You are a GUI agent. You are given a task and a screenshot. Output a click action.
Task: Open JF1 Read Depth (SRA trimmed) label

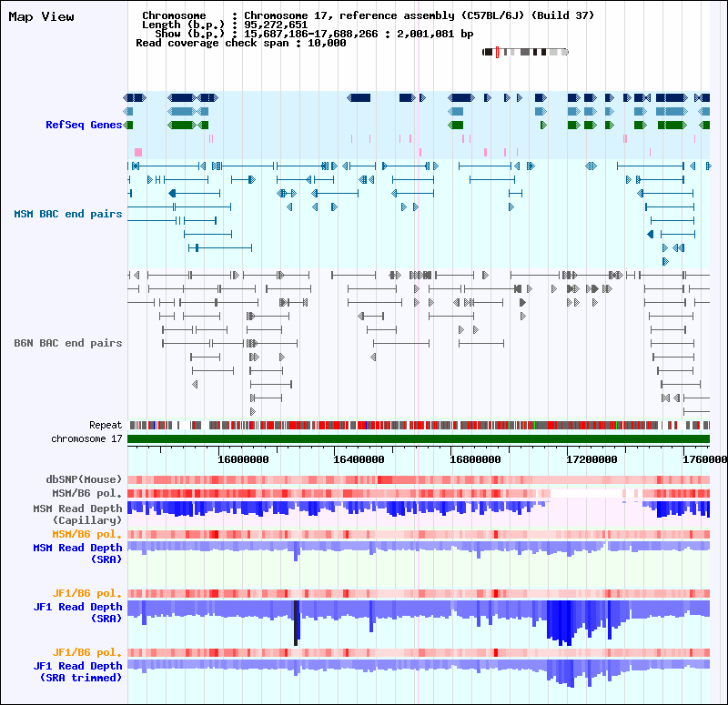[77, 671]
